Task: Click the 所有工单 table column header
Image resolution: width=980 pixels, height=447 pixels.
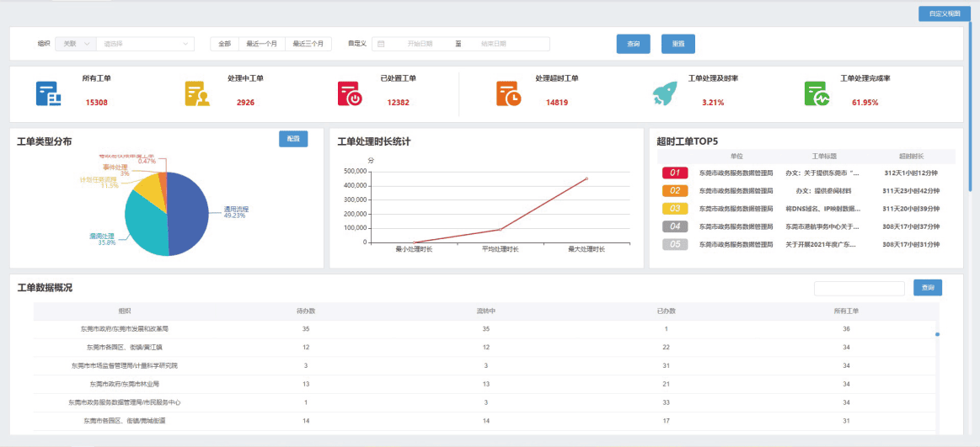Action: 846,311
